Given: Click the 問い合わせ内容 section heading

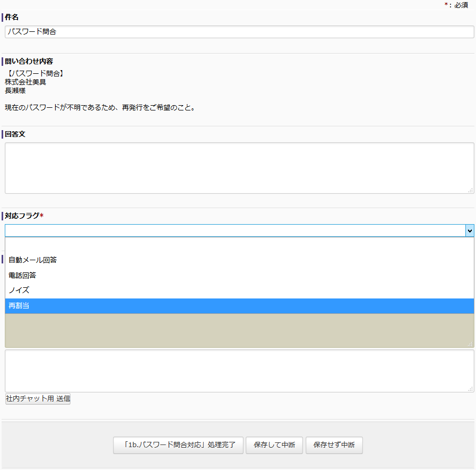Looking at the screenshot, I should click(29, 62).
